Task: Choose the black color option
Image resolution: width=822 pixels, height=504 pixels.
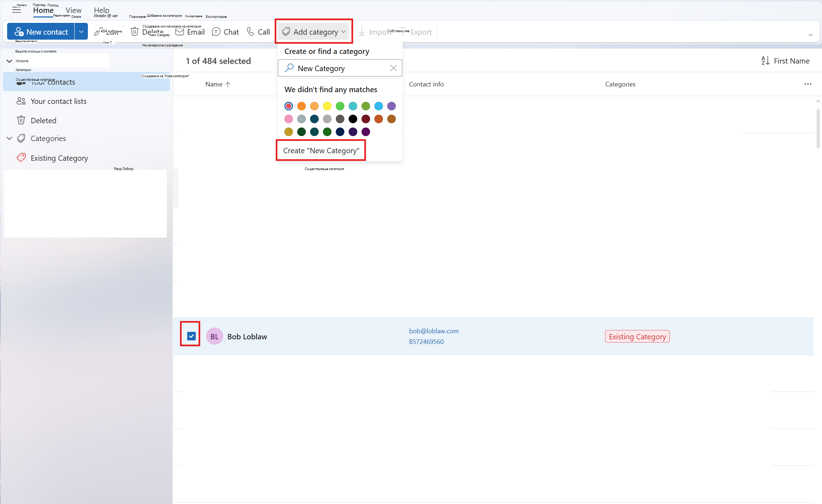Action: tap(353, 119)
